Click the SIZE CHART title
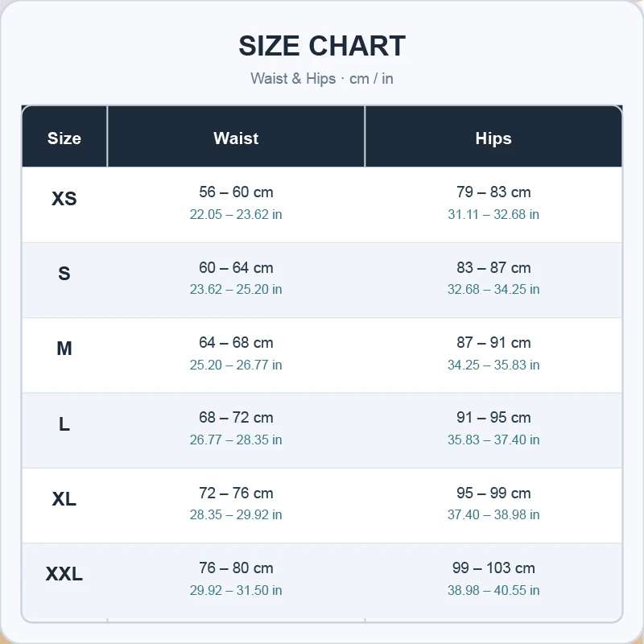 coord(322,46)
